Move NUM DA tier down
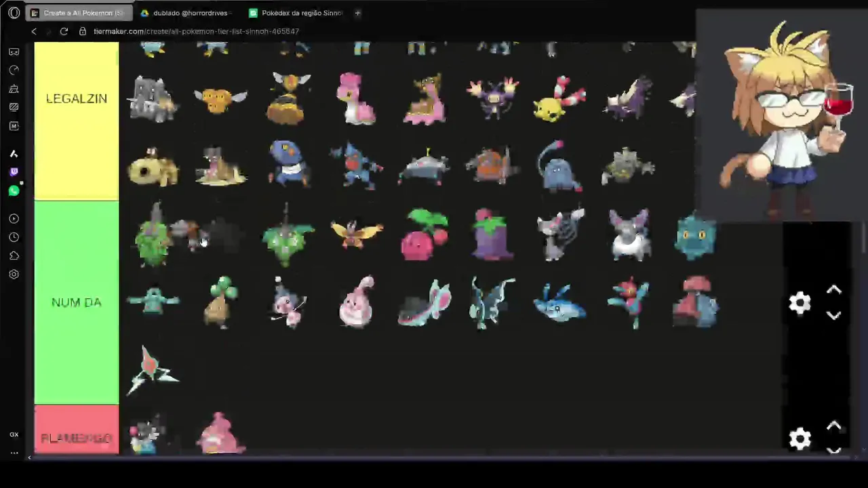 pyautogui.click(x=834, y=315)
